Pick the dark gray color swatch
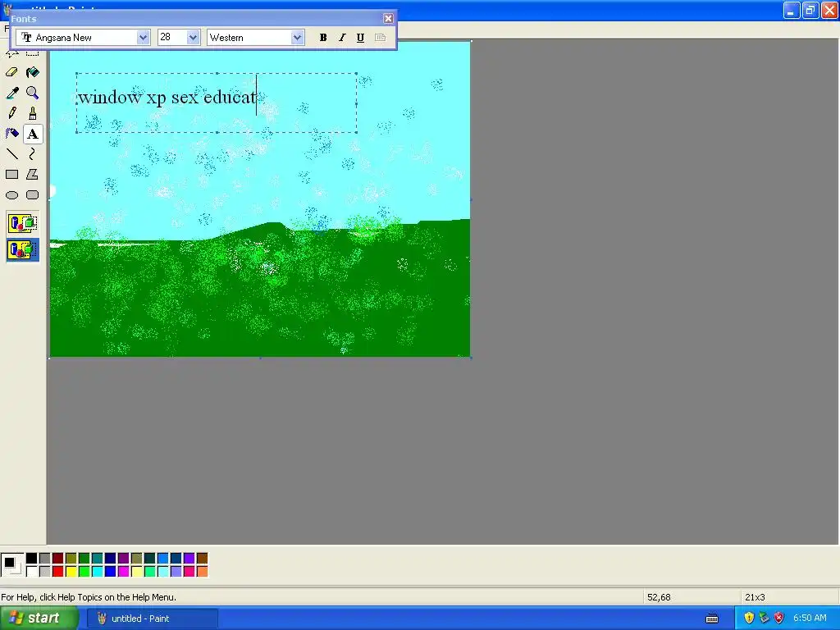The width and height of the screenshot is (840, 630). (44, 558)
